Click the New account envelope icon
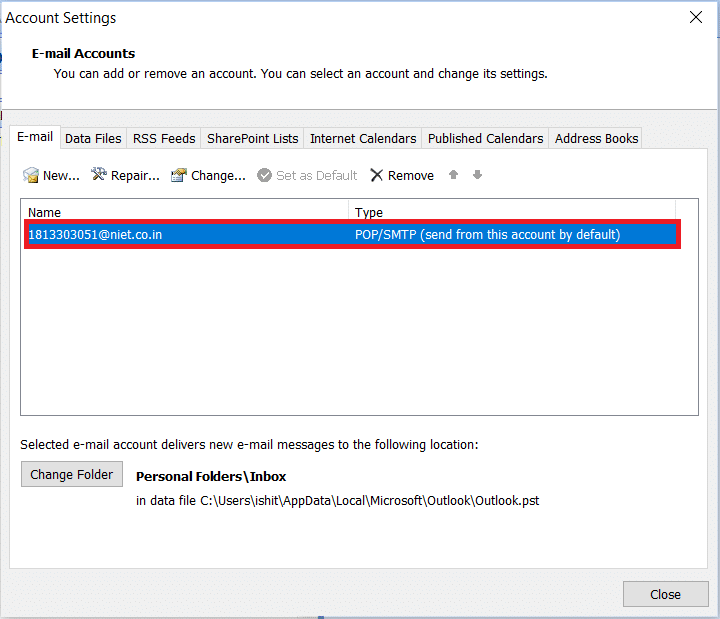720x619 pixels. click(x=31, y=175)
